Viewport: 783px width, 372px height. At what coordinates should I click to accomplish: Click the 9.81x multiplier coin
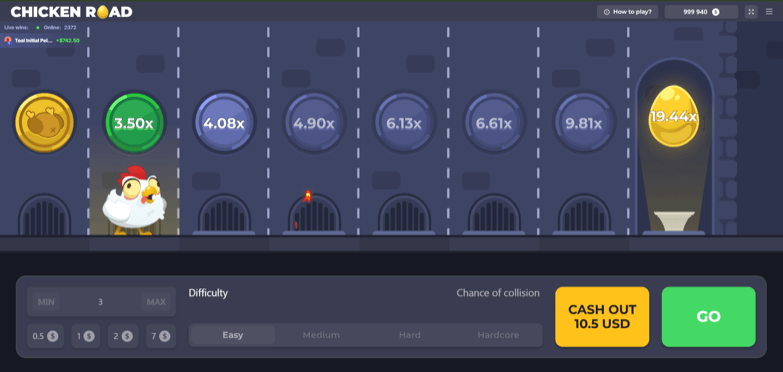pyautogui.click(x=583, y=123)
